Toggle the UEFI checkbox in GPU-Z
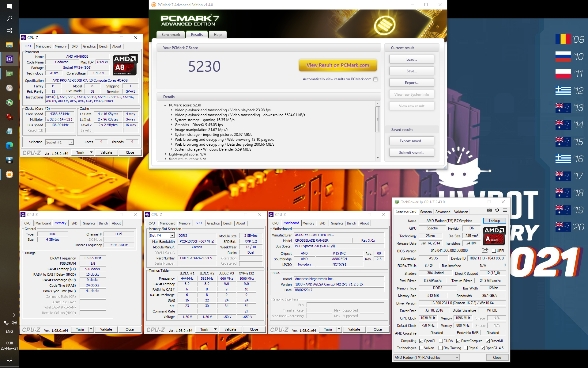Viewport: 588px width, 368px height. (x=493, y=251)
